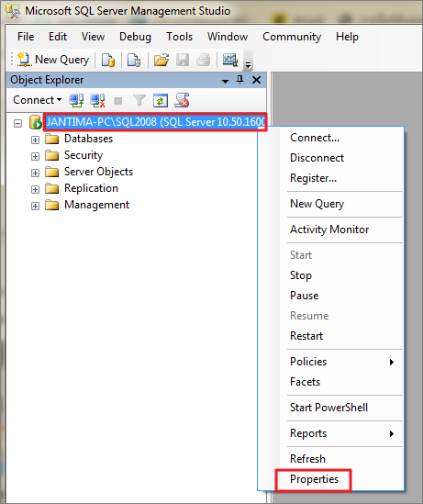
Task: Choose Refresh in the context menu
Action: pos(331,459)
